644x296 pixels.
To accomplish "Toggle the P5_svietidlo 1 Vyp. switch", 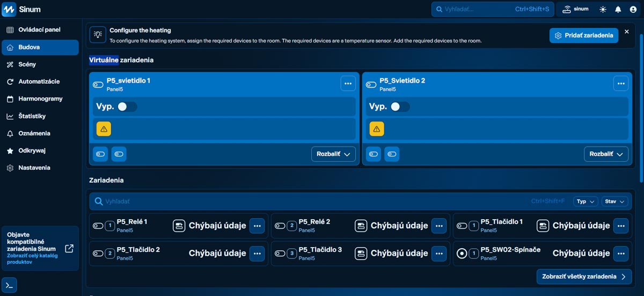I will [127, 107].
